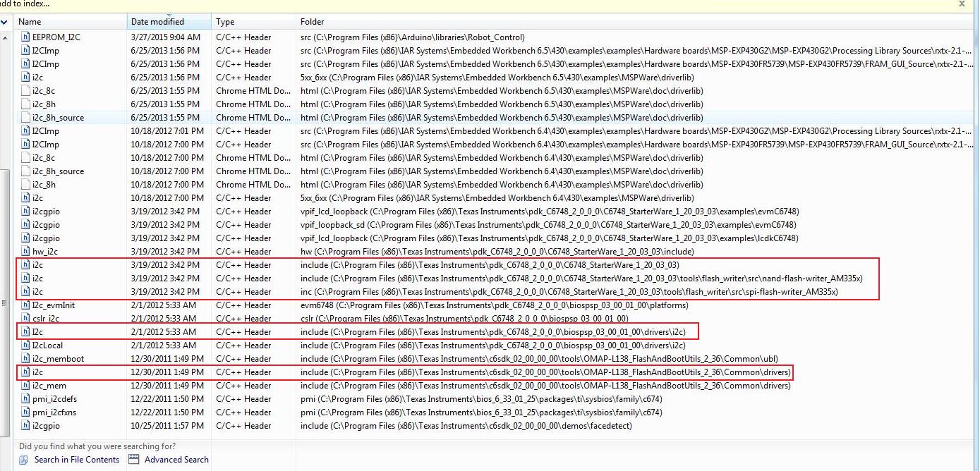Select the pmi_i2cfxns file icon
The image size is (980, 471).
25,412
